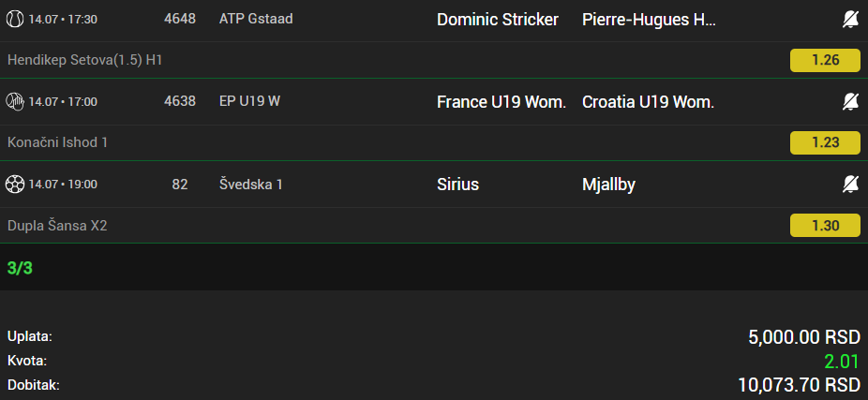This screenshot has height=400, width=868.
Task: Click the handball sport icon
Action: point(15,102)
